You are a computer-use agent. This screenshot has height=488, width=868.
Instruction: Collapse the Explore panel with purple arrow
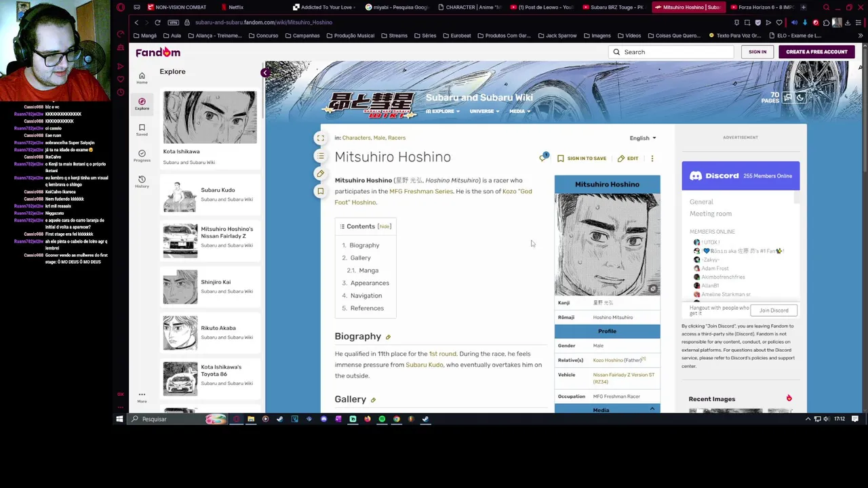(x=265, y=73)
